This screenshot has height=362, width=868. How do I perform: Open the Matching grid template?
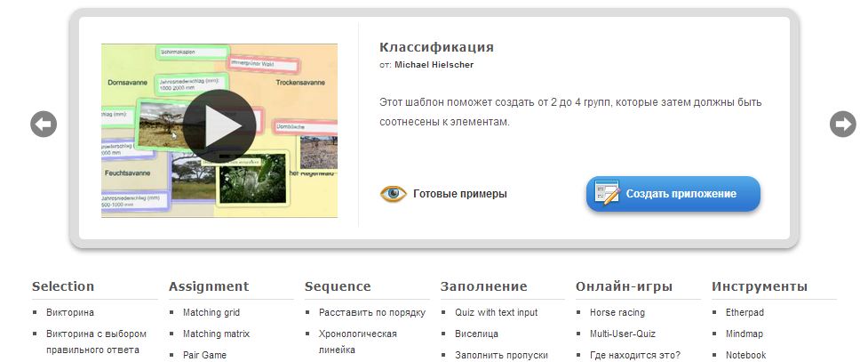pyautogui.click(x=211, y=313)
